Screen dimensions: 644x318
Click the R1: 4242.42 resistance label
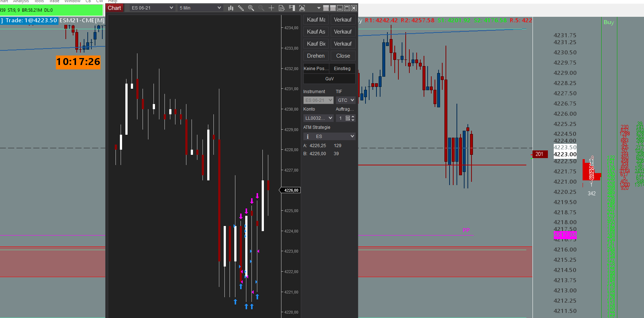click(381, 20)
